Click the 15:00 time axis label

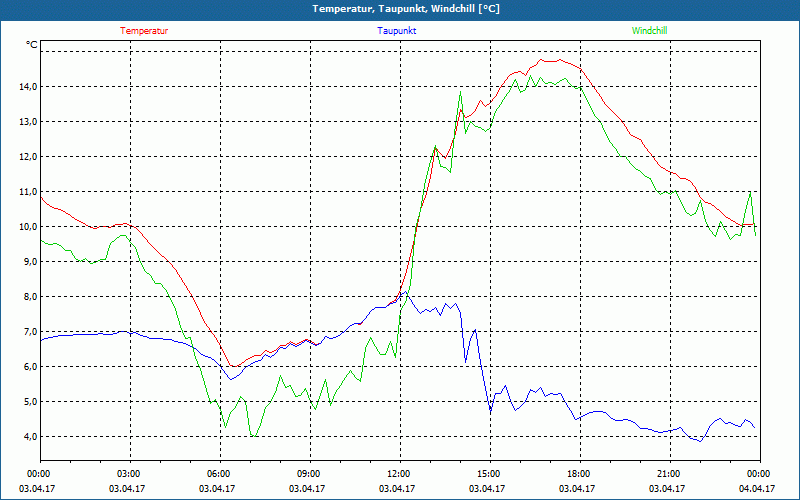pos(490,473)
